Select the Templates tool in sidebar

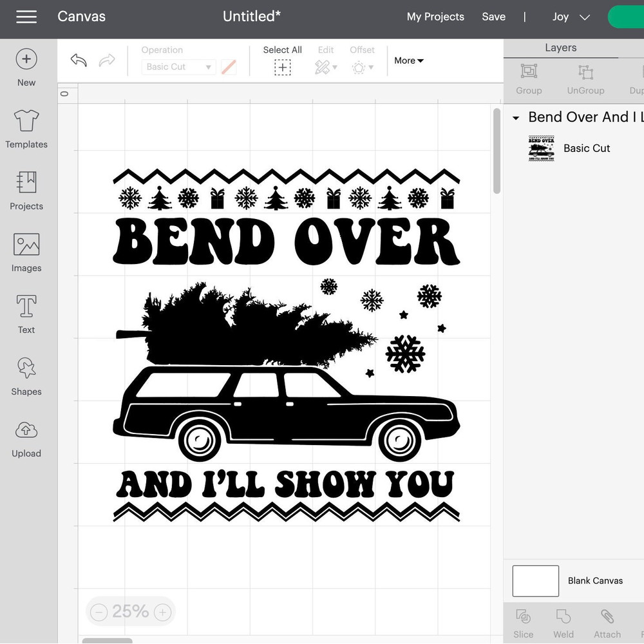(26, 128)
